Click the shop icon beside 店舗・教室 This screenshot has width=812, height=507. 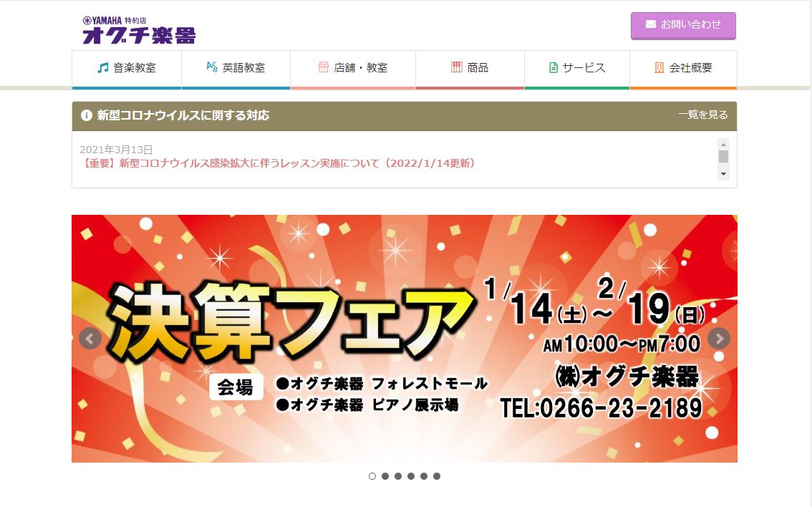[323, 67]
